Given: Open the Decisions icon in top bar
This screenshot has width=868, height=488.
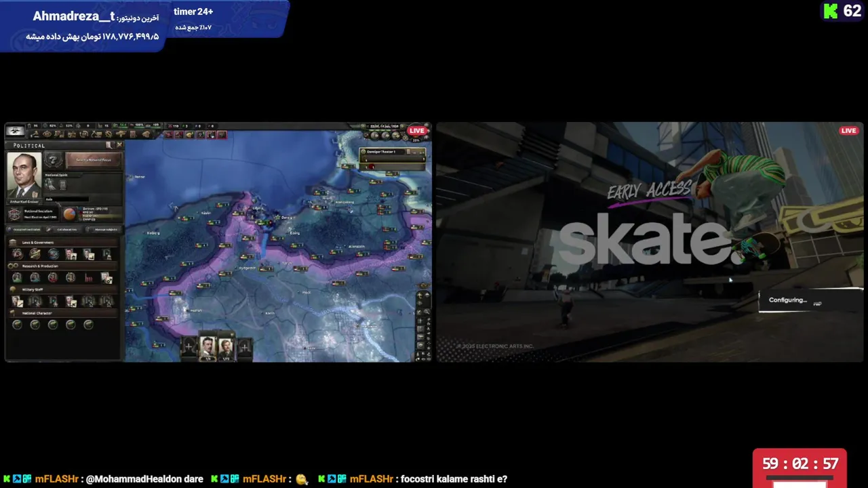Looking at the screenshot, I should coord(35,134).
